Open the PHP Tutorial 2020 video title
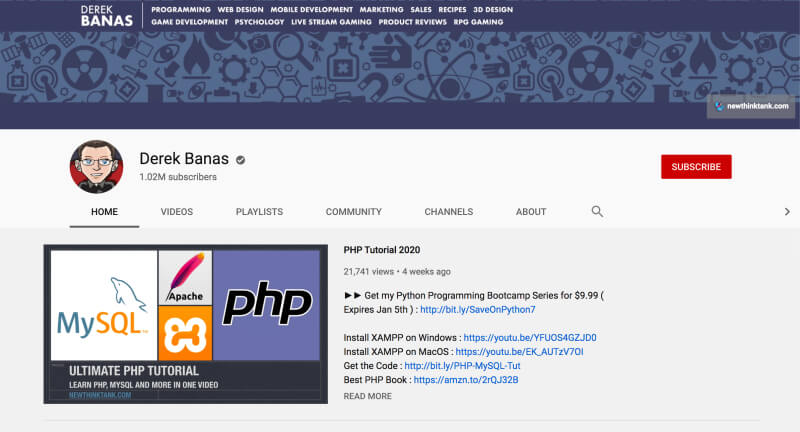This screenshot has width=800, height=432. pyautogui.click(x=382, y=250)
